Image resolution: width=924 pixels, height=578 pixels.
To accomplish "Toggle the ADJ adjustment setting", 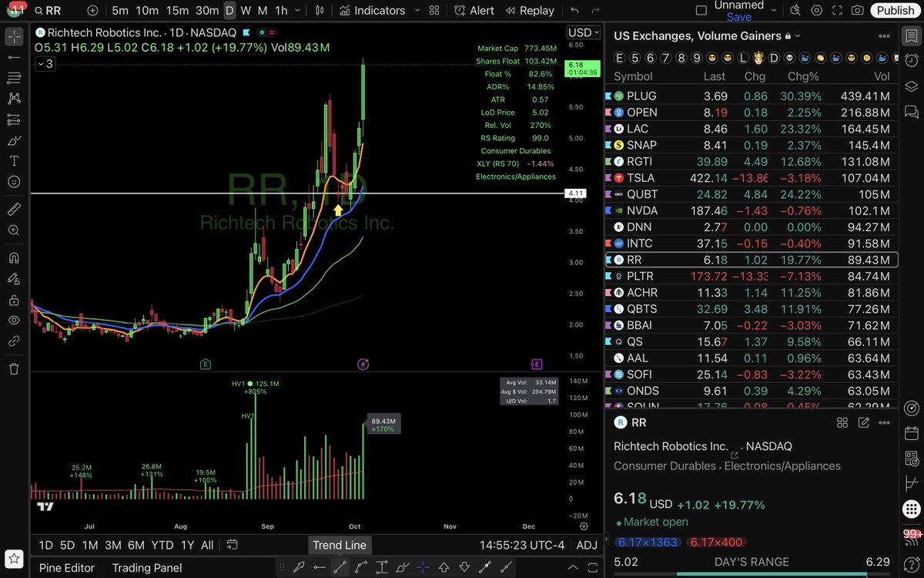I will (x=586, y=545).
